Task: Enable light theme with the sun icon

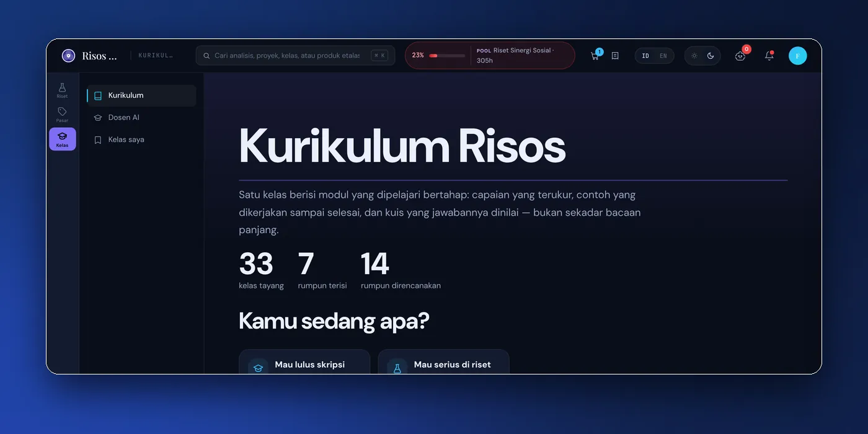Action: [x=694, y=56]
